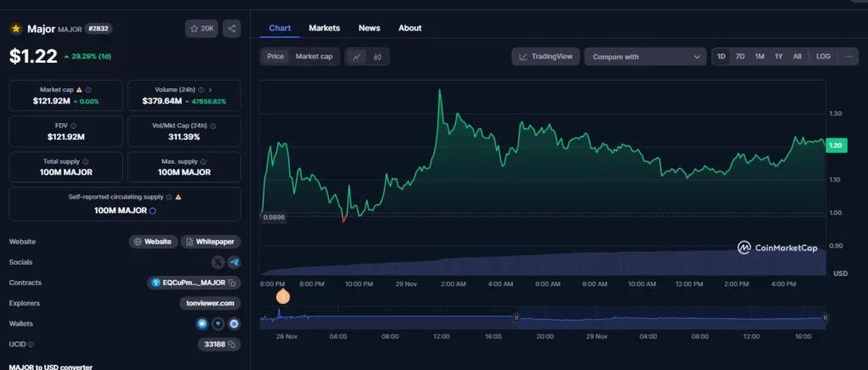Select the line chart icon
This screenshot has width=868, height=370.
tap(357, 57)
